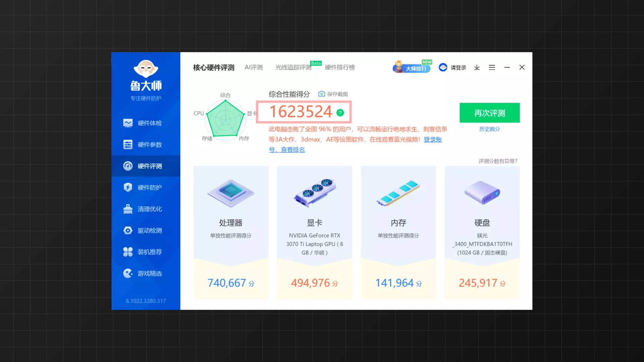Screen dimensions: 644x362
Task: Click the help question mark beside the score
Action: (x=340, y=113)
